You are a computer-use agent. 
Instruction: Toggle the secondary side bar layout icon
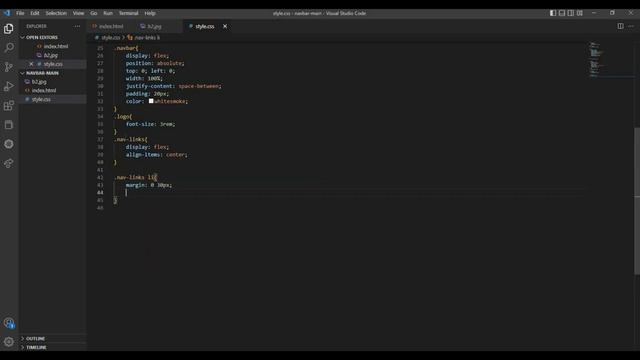(571, 13)
